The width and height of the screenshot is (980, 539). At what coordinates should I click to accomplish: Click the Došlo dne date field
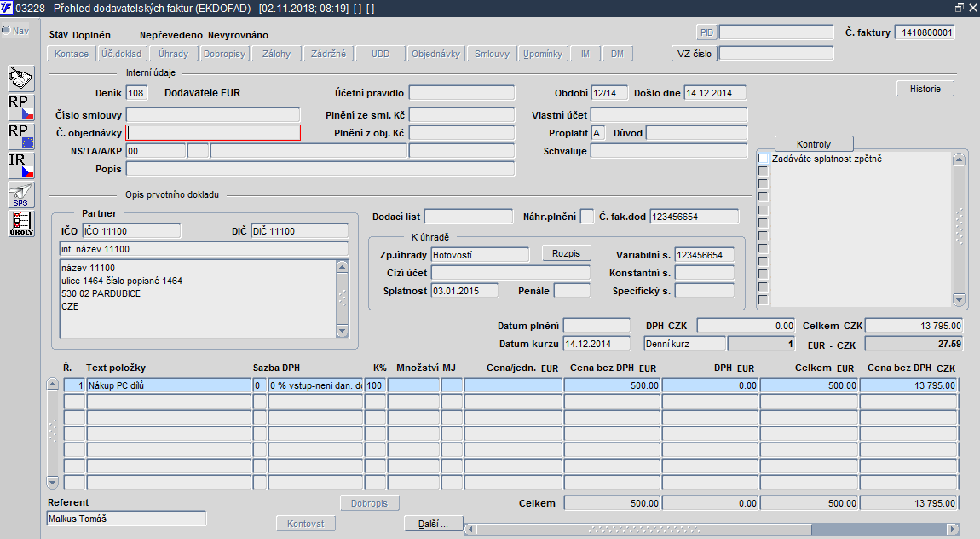[715, 93]
